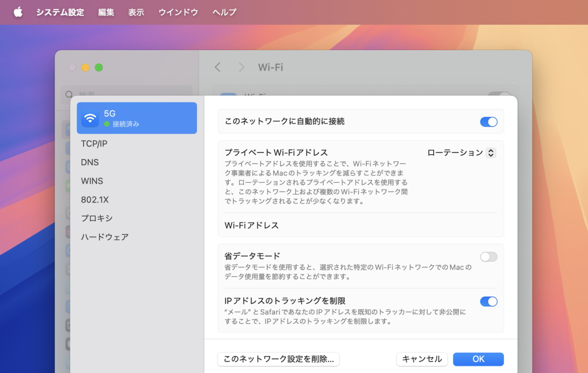This screenshot has width=588, height=373.
Task: Enable the 省データモード switch
Action: (x=489, y=257)
